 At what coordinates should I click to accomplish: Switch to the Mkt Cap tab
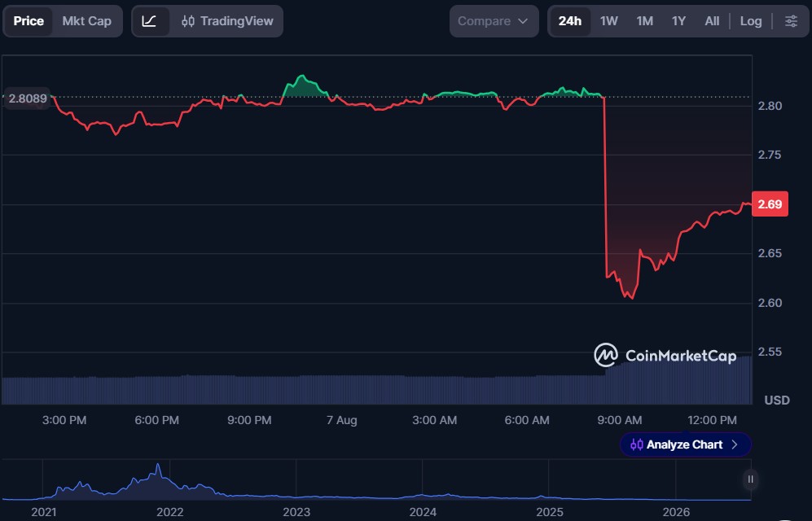click(x=87, y=21)
